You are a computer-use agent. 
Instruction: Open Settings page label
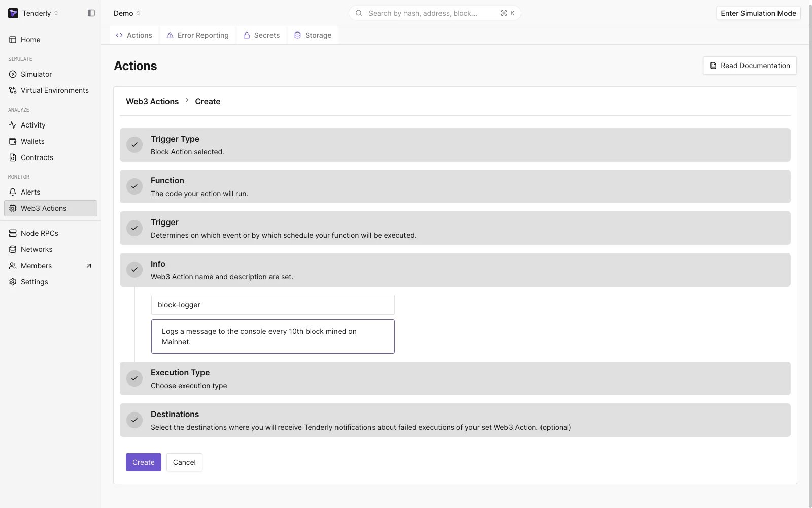click(x=35, y=282)
